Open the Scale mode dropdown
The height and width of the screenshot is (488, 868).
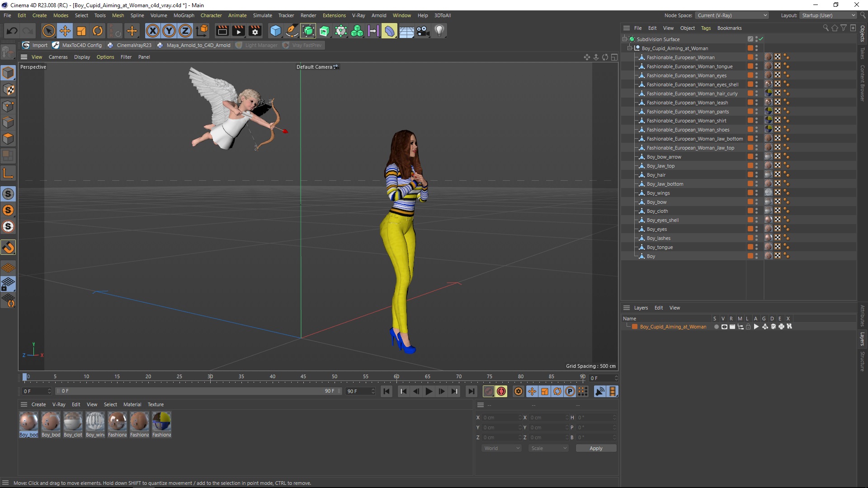(548, 448)
